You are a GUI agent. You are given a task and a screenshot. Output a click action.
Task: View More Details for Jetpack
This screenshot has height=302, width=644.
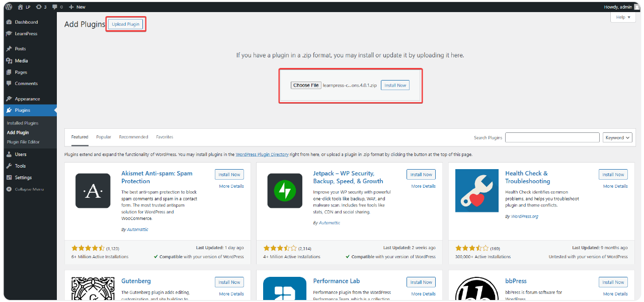pyautogui.click(x=424, y=186)
